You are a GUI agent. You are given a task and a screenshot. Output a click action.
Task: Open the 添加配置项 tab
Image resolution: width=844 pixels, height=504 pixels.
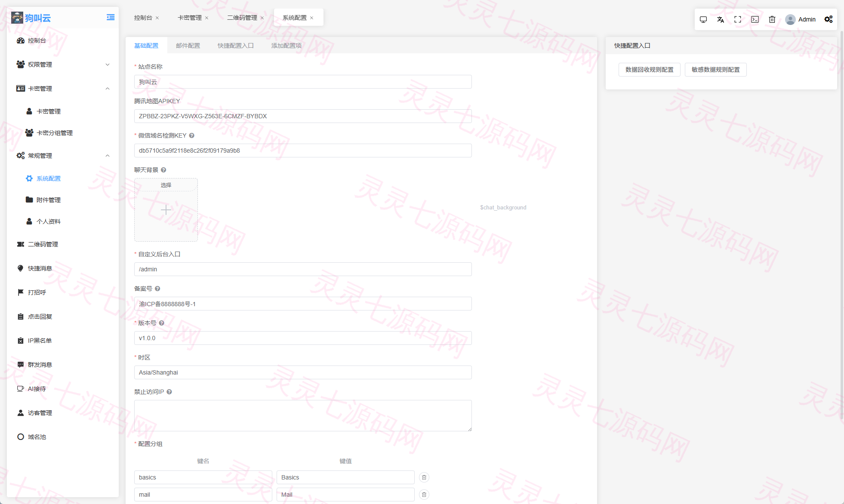coord(286,46)
